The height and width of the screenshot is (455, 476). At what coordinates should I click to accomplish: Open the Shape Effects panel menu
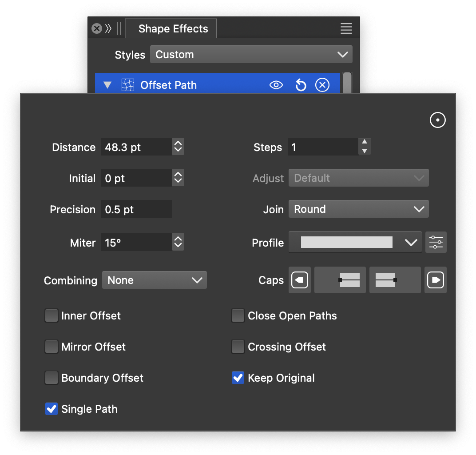click(x=346, y=28)
